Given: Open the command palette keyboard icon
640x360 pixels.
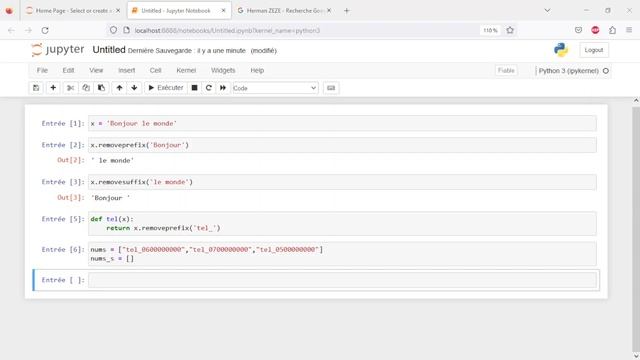Looking at the screenshot, I should pos(331,88).
